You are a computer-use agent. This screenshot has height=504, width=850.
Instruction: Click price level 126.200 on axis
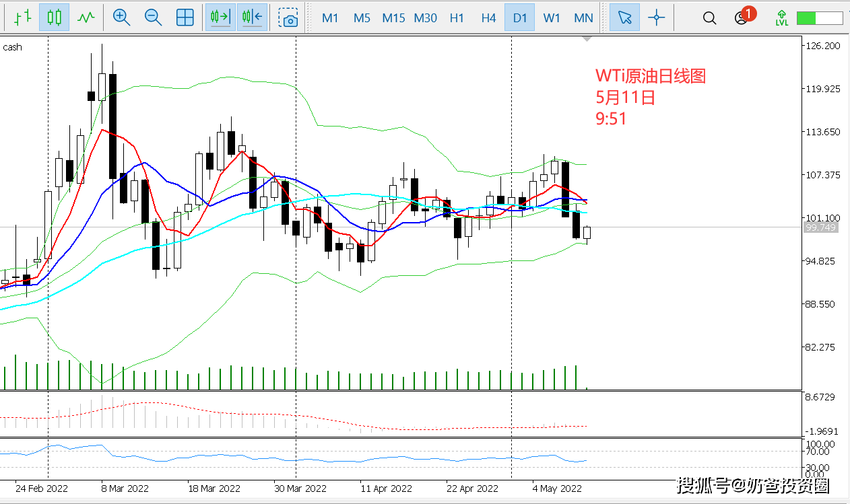pos(823,46)
